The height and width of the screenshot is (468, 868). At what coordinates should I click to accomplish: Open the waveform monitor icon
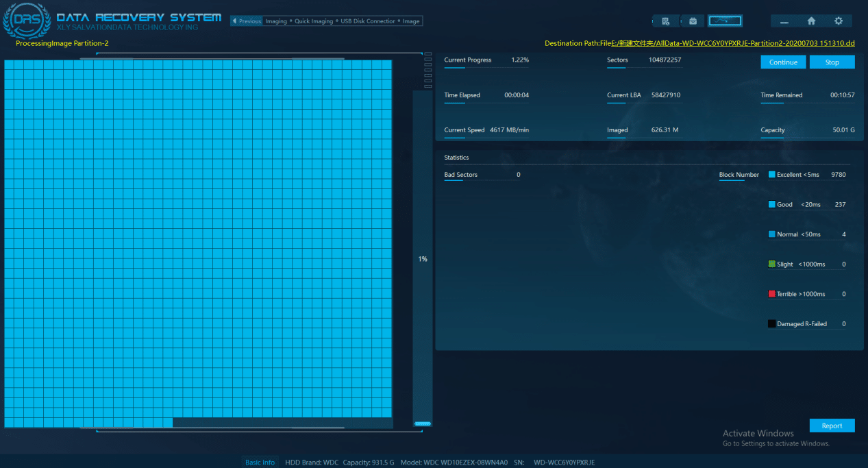tap(725, 21)
